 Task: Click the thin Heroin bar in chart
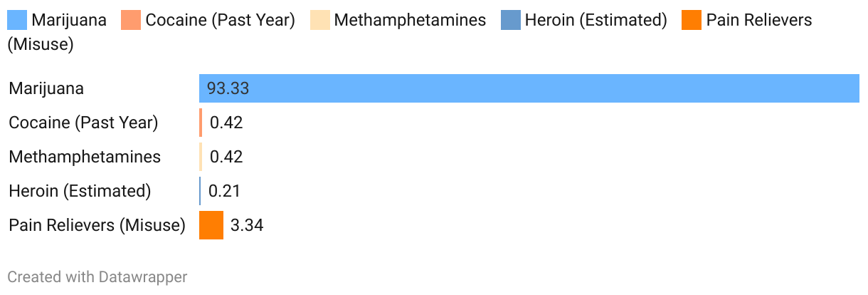click(x=200, y=191)
